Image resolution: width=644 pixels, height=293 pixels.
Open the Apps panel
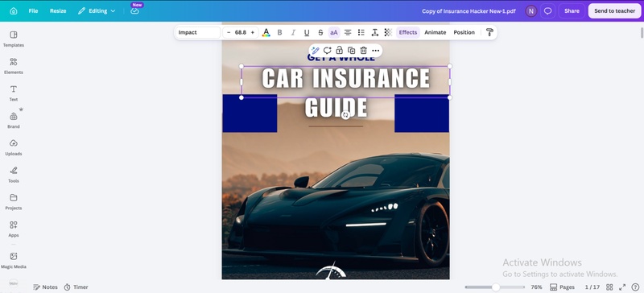click(14, 229)
